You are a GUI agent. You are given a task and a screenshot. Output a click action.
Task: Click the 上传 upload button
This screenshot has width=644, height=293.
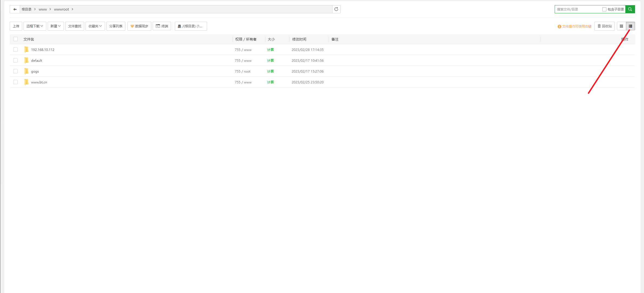point(16,26)
